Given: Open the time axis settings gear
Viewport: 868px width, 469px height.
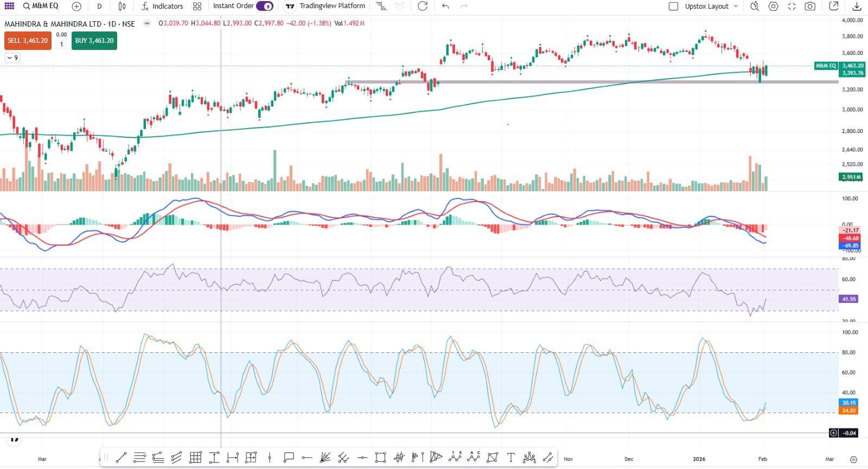Looking at the screenshot, I should tap(854, 459).
